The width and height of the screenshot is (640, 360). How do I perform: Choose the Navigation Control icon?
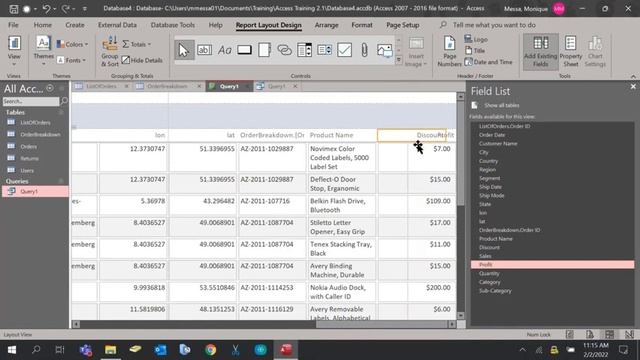point(304,50)
